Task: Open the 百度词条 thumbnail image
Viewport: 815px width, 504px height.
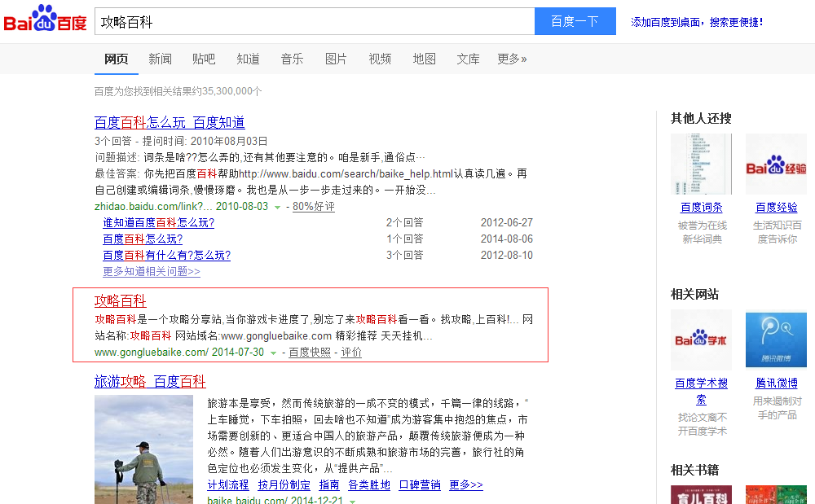Action: [701, 164]
